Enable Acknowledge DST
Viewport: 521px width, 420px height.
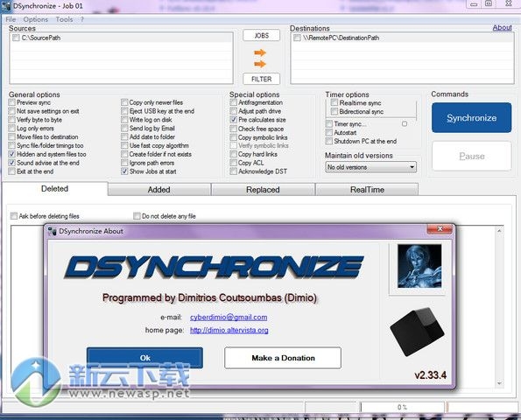tap(234, 171)
